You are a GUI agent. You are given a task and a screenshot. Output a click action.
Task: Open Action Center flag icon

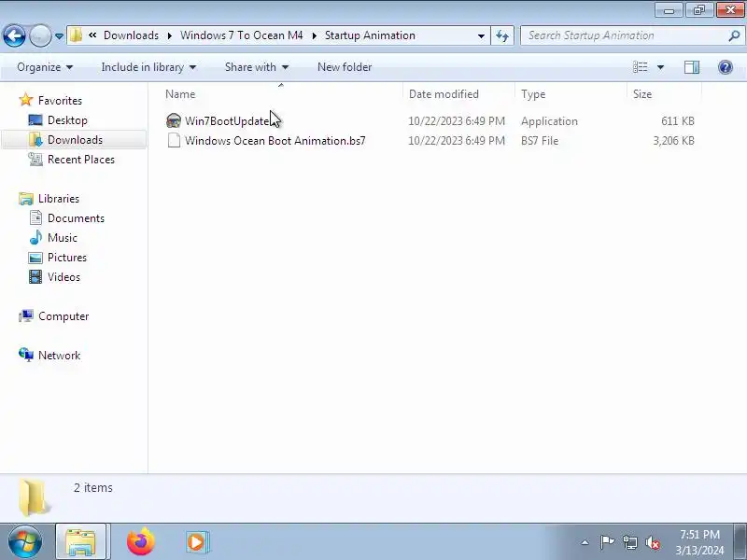click(607, 542)
